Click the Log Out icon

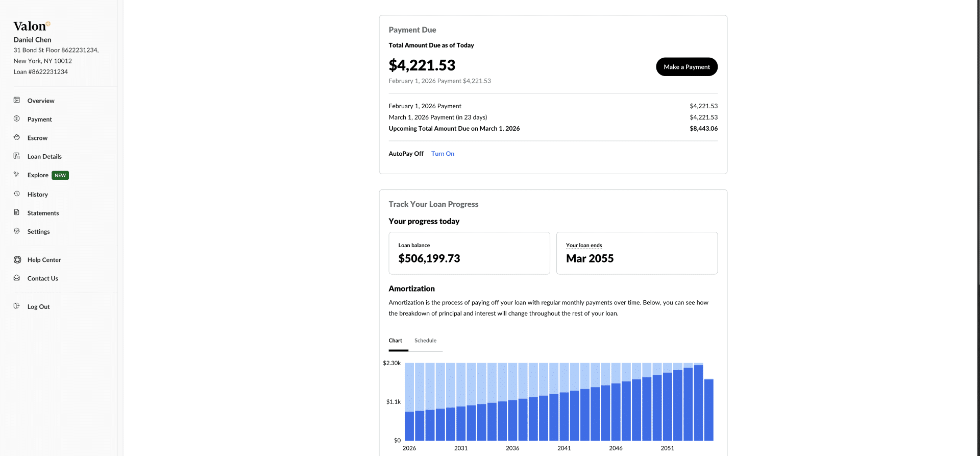pyautogui.click(x=17, y=306)
